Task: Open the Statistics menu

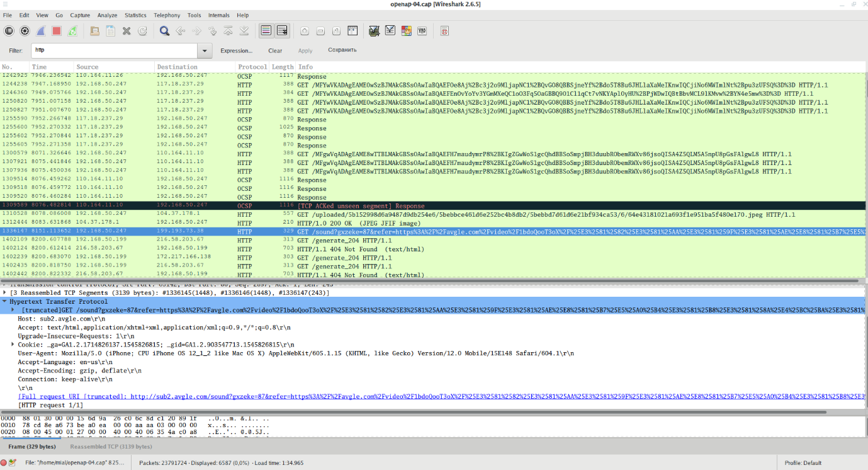Action: (x=135, y=15)
